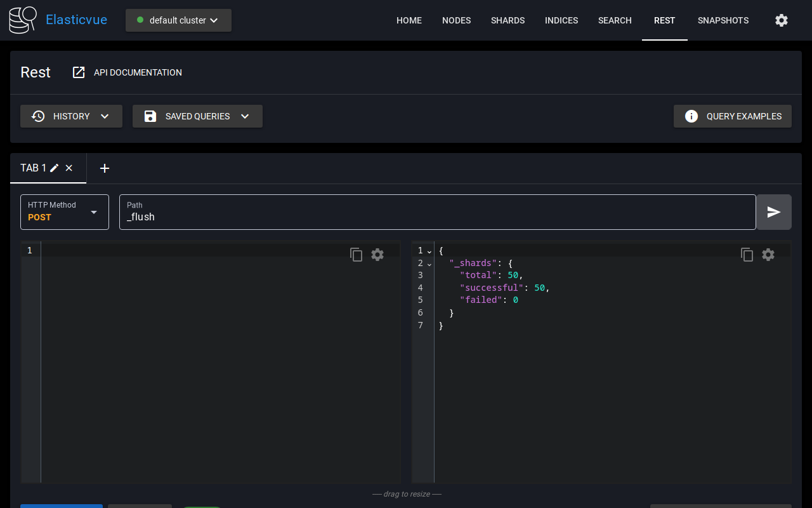The height and width of the screenshot is (508, 812).
Task: Open settings via the top-right gear icon
Action: tap(782, 20)
